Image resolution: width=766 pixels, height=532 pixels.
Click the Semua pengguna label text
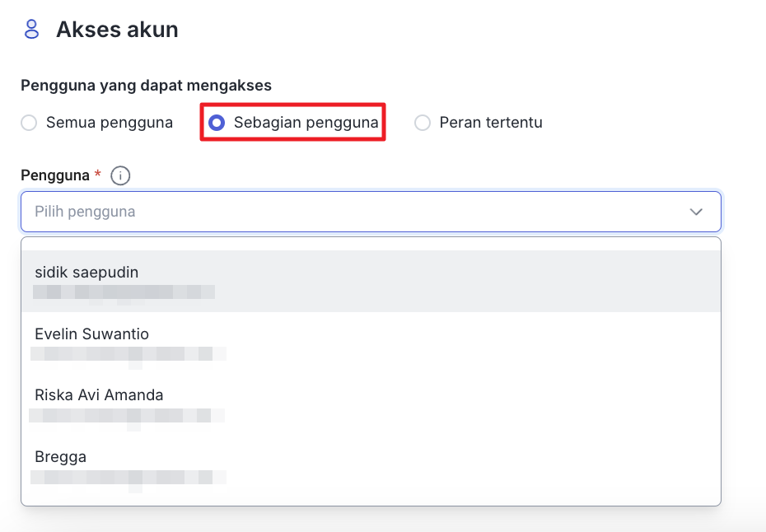click(x=110, y=124)
